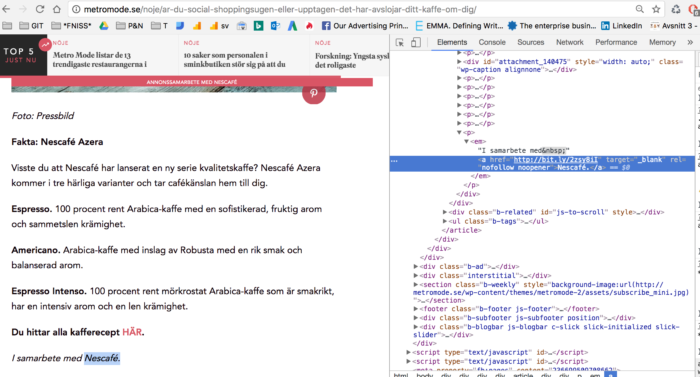The height and width of the screenshot is (377, 700).
Task: Switch to the Sources tab
Action: pyautogui.click(x=530, y=42)
